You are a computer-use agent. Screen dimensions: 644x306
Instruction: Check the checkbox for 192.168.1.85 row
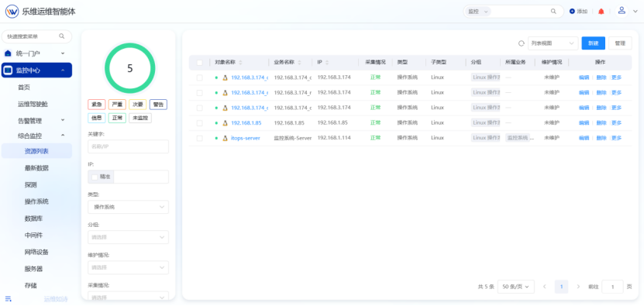tap(200, 123)
